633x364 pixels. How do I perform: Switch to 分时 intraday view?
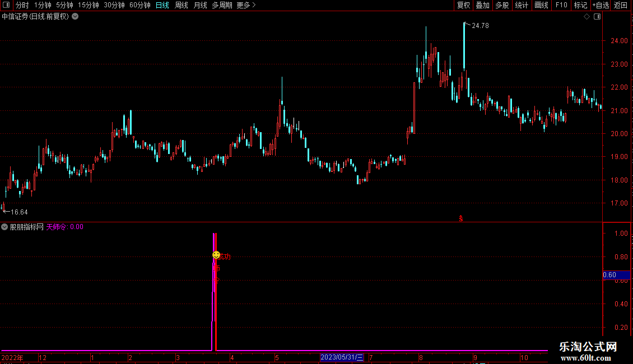pos(22,5)
